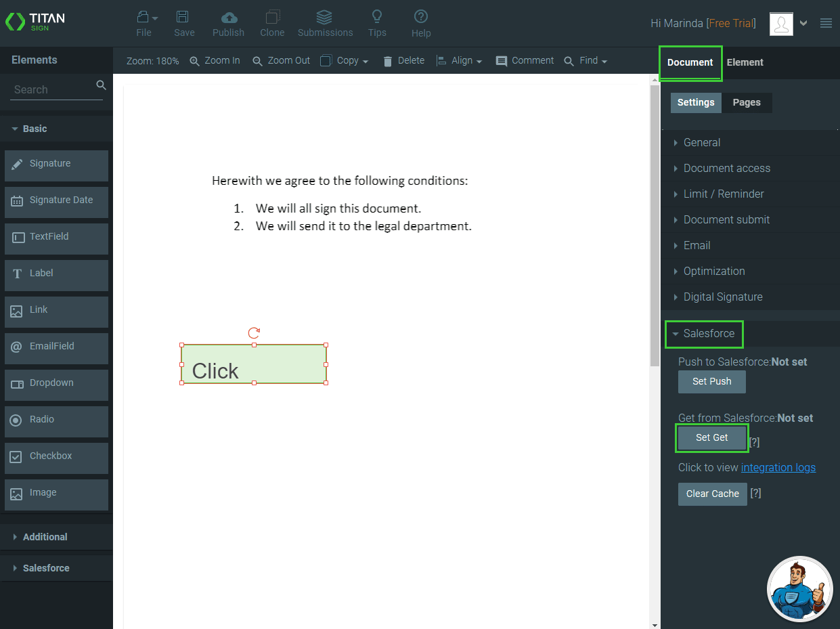The width and height of the screenshot is (840, 629).
Task: Open the hamburger menu at top right
Action: pos(826,22)
